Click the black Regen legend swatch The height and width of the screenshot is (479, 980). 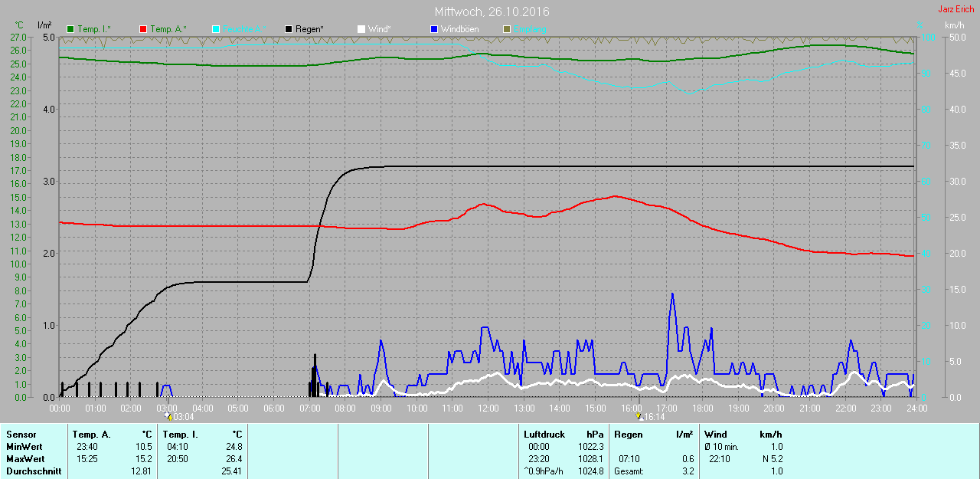coord(289,29)
